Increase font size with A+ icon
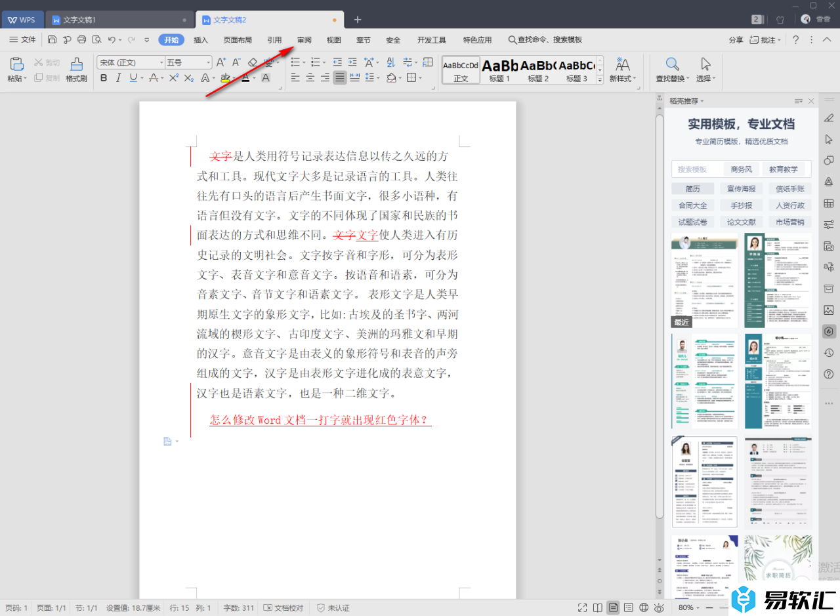Image resolution: width=840 pixels, height=616 pixels. click(221, 62)
